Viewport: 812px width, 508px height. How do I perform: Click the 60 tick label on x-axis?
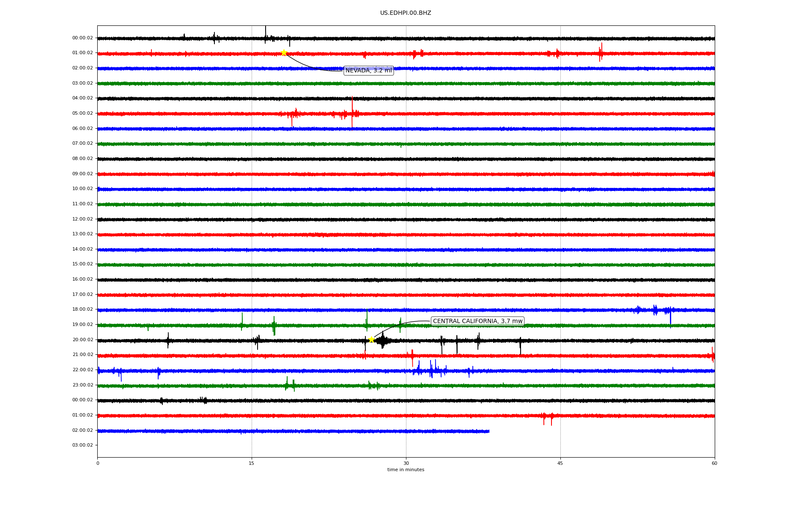[x=714, y=463]
